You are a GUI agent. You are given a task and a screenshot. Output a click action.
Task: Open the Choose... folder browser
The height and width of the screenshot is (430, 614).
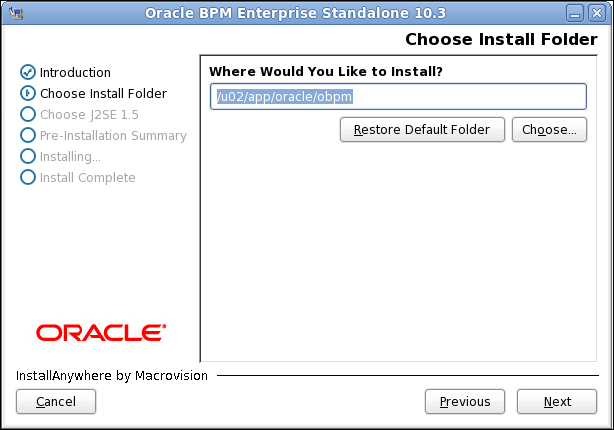pyautogui.click(x=549, y=130)
